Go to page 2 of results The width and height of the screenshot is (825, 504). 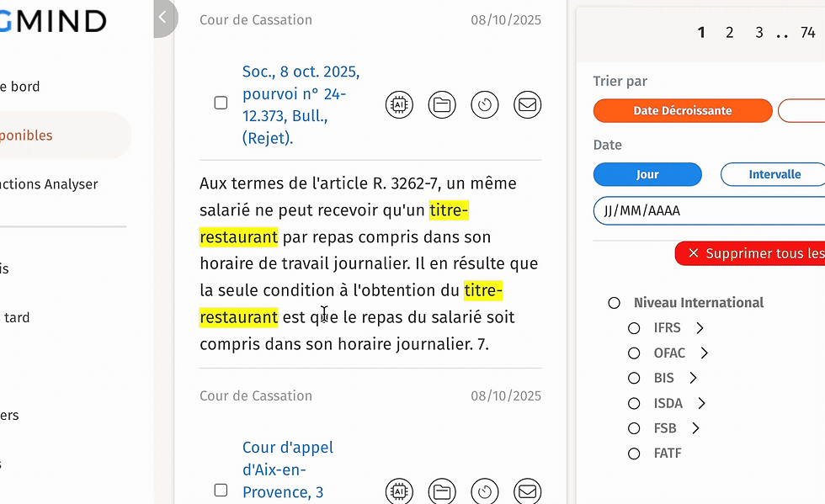click(729, 32)
